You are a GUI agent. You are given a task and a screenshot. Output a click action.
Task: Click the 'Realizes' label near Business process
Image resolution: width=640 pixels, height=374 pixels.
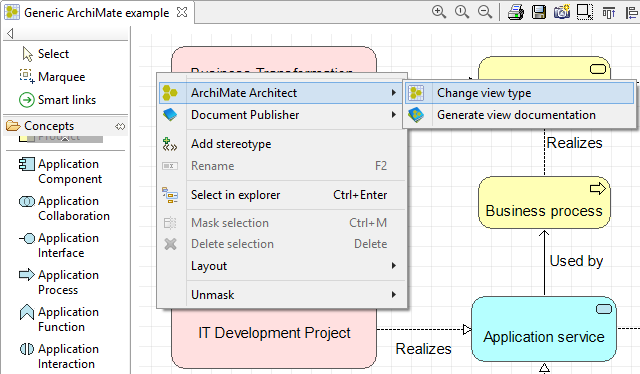click(x=574, y=143)
